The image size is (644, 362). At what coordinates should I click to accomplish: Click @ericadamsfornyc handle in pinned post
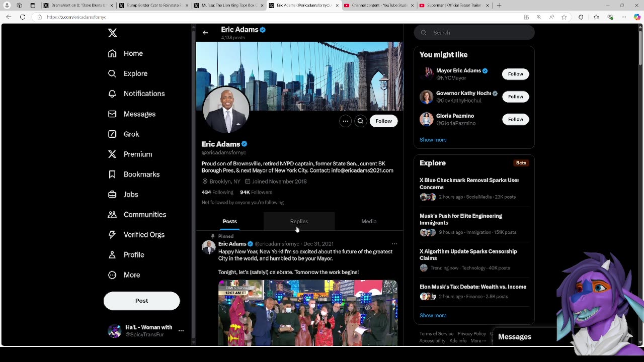pyautogui.click(x=277, y=244)
